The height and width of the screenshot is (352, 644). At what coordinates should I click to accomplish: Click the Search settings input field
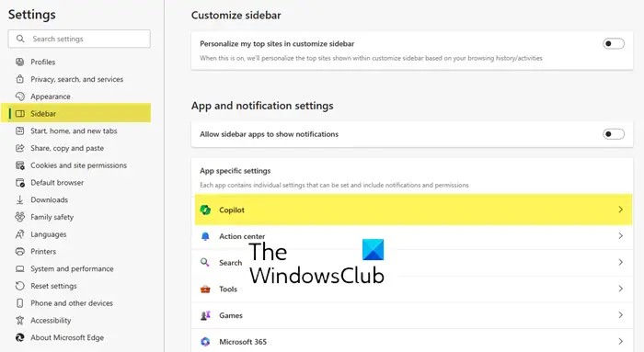(79, 39)
